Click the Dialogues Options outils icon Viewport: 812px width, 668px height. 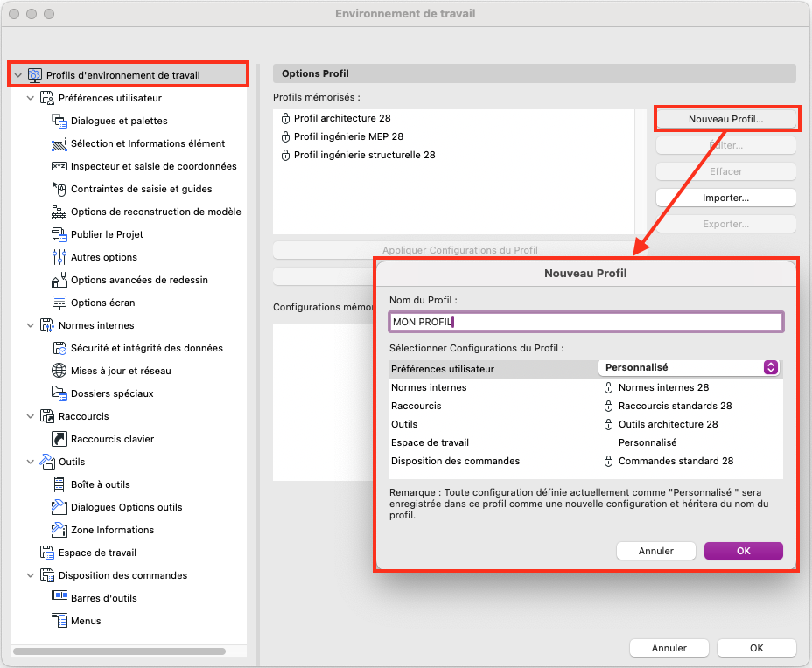pos(59,507)
